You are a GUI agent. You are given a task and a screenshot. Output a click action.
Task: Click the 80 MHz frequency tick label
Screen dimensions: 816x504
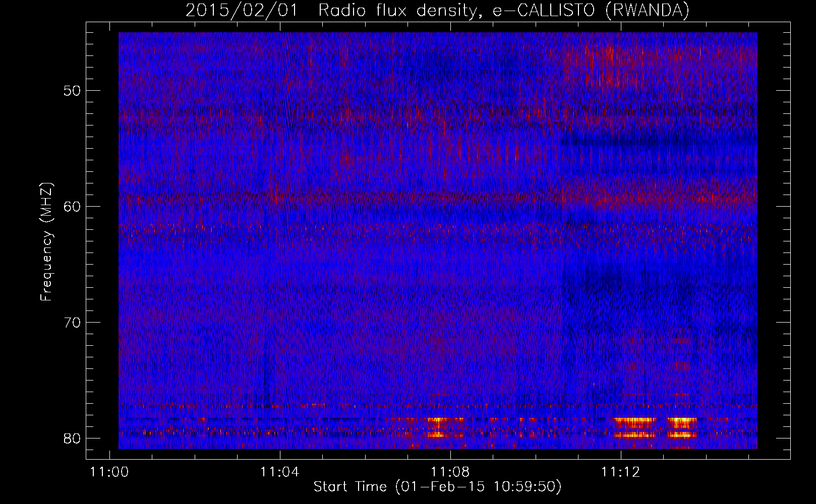73,438
